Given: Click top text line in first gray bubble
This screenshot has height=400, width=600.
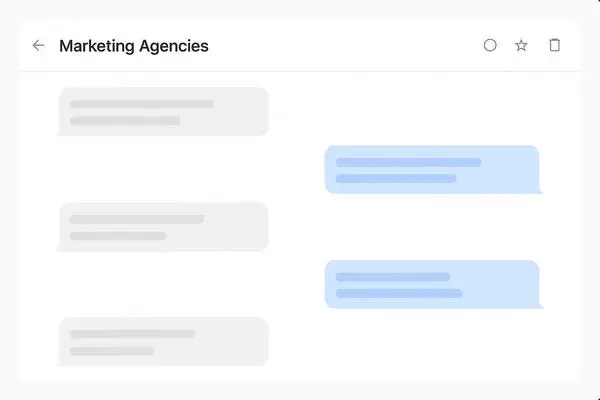Looking at the screenshot, I should pyautogui.click(x=142, y=104).
